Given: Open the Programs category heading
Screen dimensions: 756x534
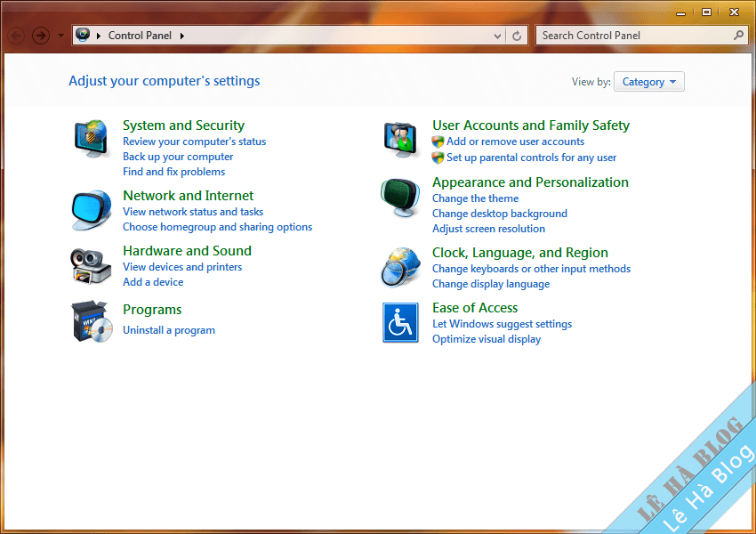Looking at the screenshot, I should [x=152, y=310].
